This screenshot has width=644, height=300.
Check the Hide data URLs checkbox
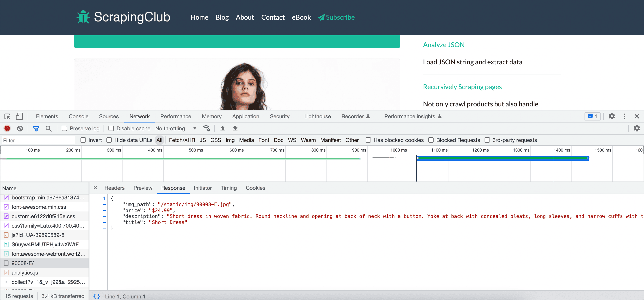109,140
